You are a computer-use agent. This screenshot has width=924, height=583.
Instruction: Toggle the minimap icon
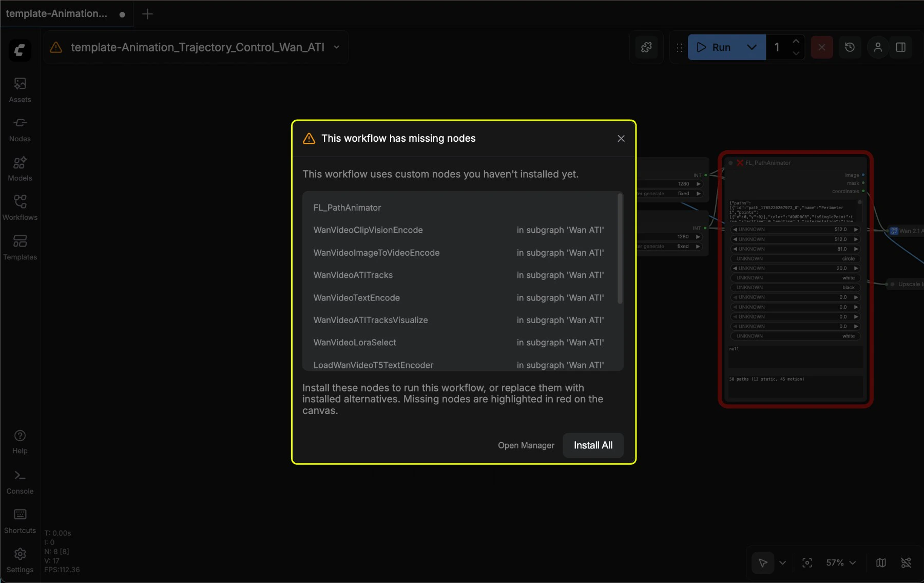coord(881,563)
